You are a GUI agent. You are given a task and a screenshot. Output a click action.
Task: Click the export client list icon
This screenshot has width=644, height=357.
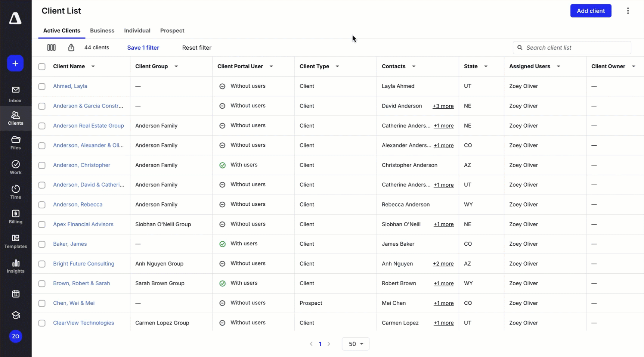click(x=71, y=47)
